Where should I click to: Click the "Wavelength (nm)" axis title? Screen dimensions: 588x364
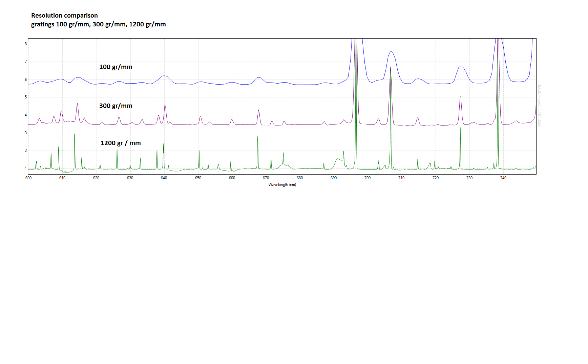point(282,185)
